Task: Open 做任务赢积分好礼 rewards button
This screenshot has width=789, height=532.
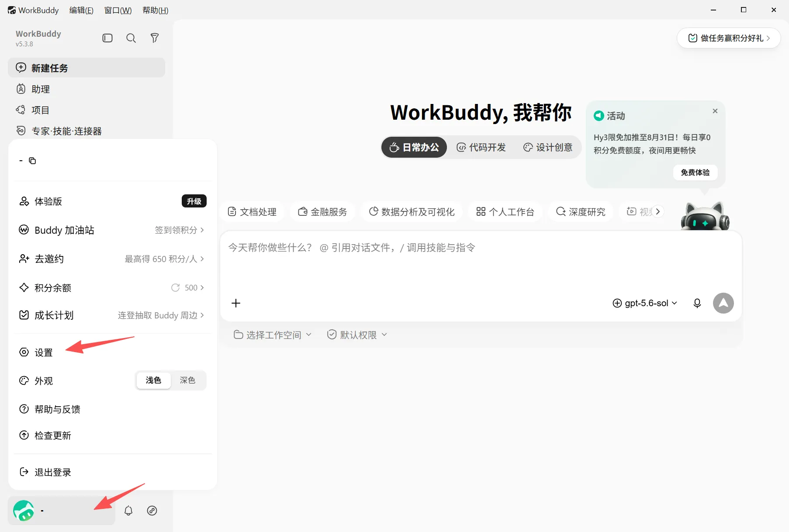Action: click(x=729, y=38)
